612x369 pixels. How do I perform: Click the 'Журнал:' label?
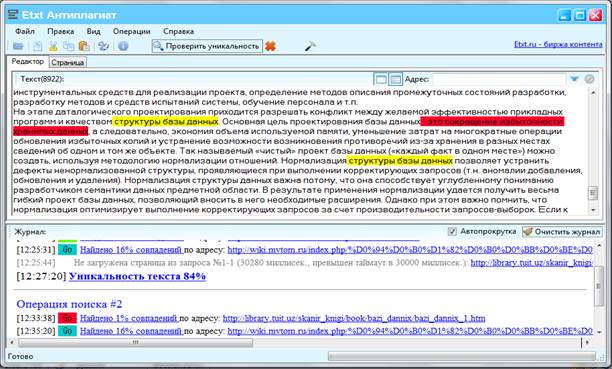30,232
